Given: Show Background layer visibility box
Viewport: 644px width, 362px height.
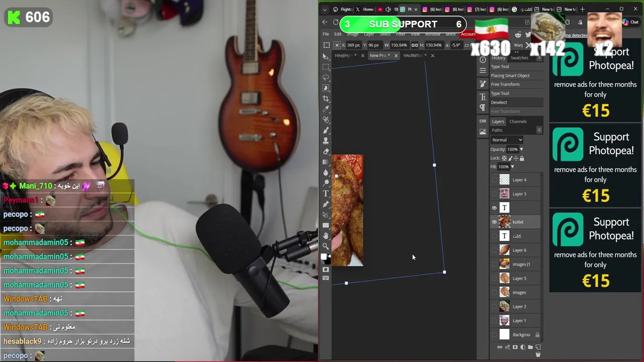Looking at the screenshot, I should point(494,334).
